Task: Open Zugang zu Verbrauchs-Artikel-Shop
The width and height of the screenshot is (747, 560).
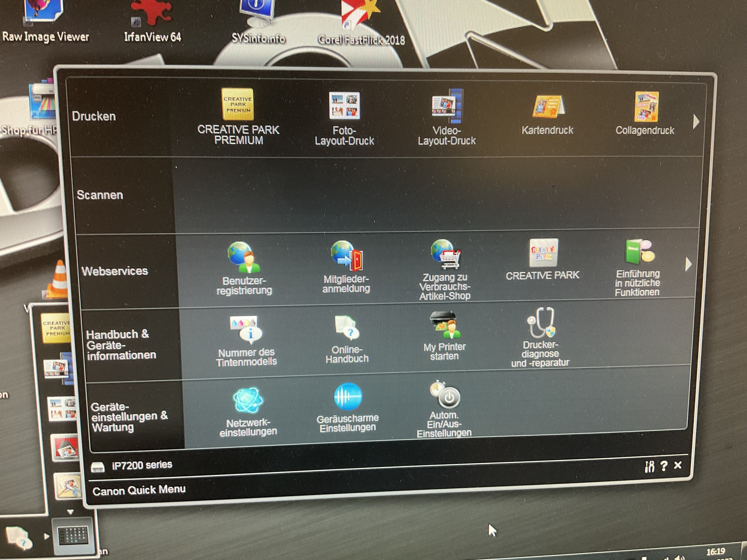Action: 445,255
